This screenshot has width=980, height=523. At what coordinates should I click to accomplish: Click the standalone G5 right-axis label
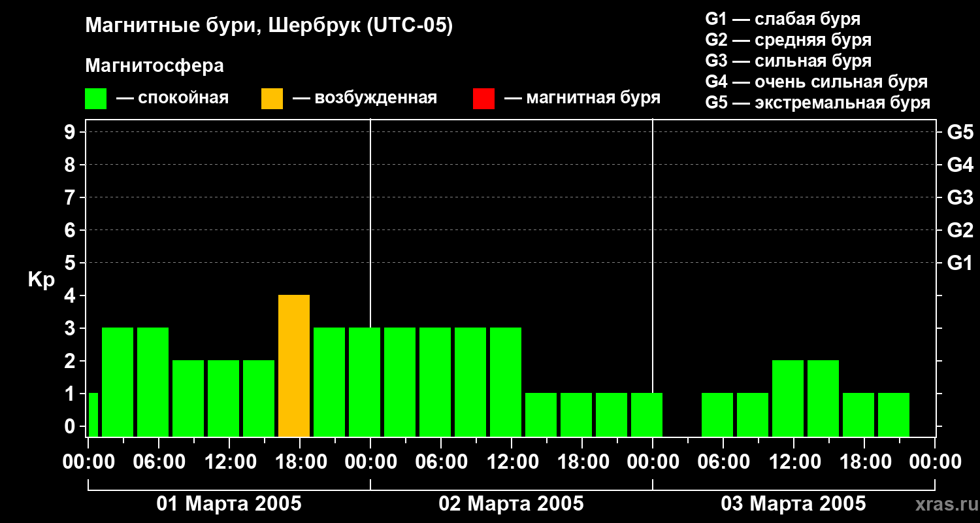960,132
